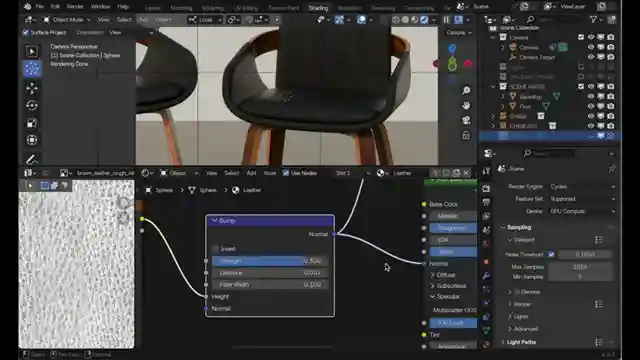Screen dimensions: 640x360
Task: Select rendered viewport shading mode
Action: pos(424,20)
